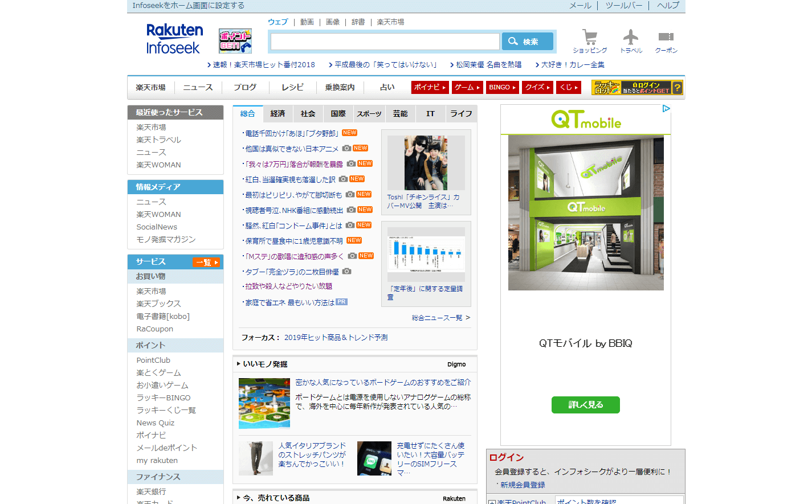Screen dimensions: 812x504
Task: Click camera icon beside 我々は7万円 headline
Action: pos(351,163)
